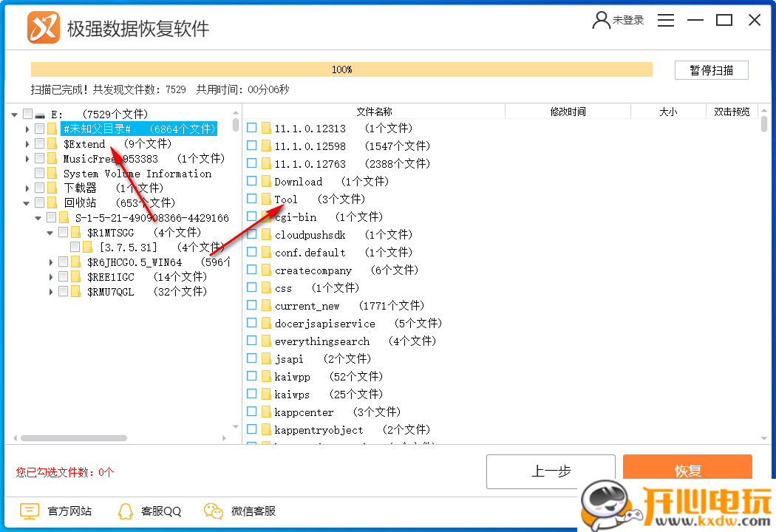Open the 客服QQ link
This screenshot has height=532, width=776.
[161, 511]
